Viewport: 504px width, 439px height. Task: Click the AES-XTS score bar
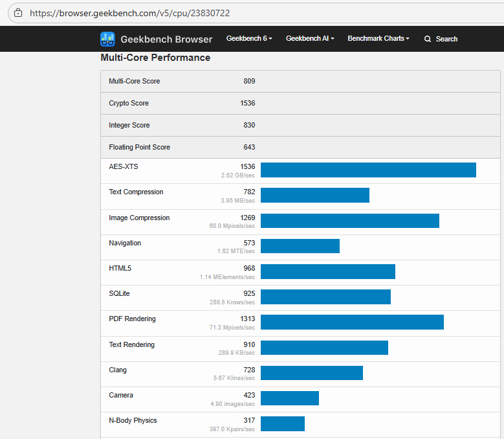click(368, 170)
